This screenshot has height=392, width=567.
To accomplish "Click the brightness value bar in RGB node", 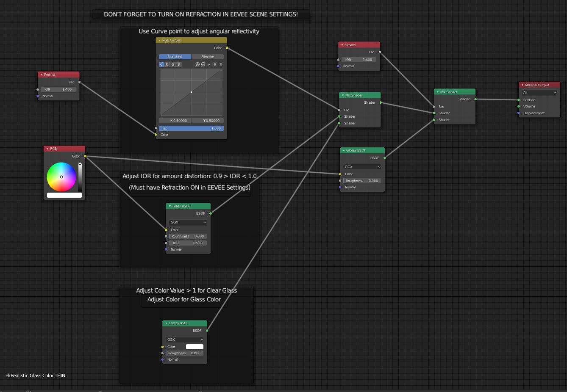I will (x=80, y=177).
